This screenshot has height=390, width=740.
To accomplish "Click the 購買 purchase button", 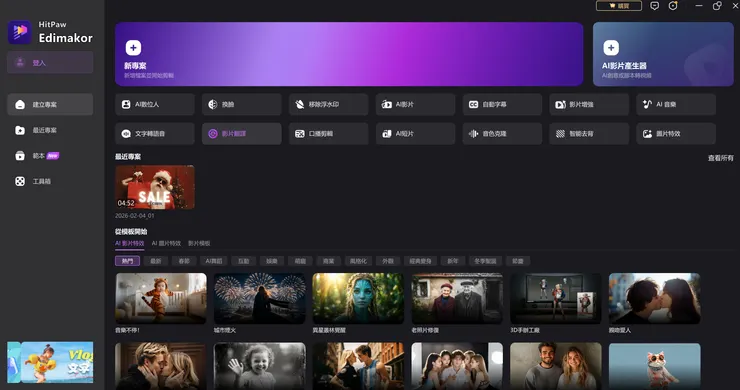I will 619,6.
